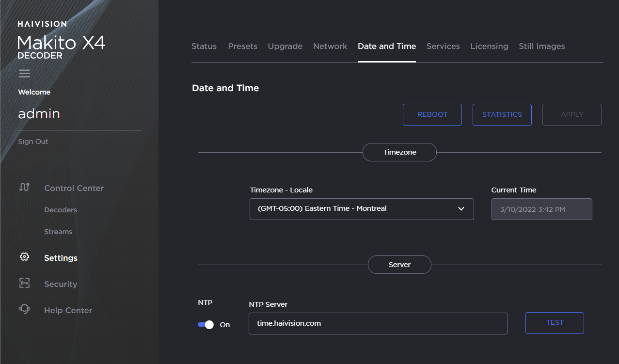Click the Timezone section divider pill
This screenshot has width=619, height=364.
[399, 152]
